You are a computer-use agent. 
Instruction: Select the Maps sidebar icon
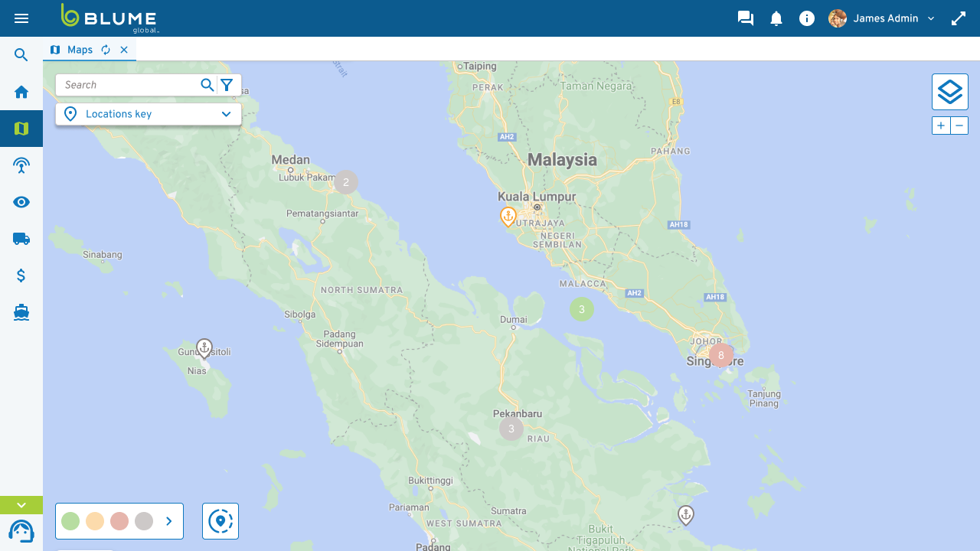click(x=21, y=129)
